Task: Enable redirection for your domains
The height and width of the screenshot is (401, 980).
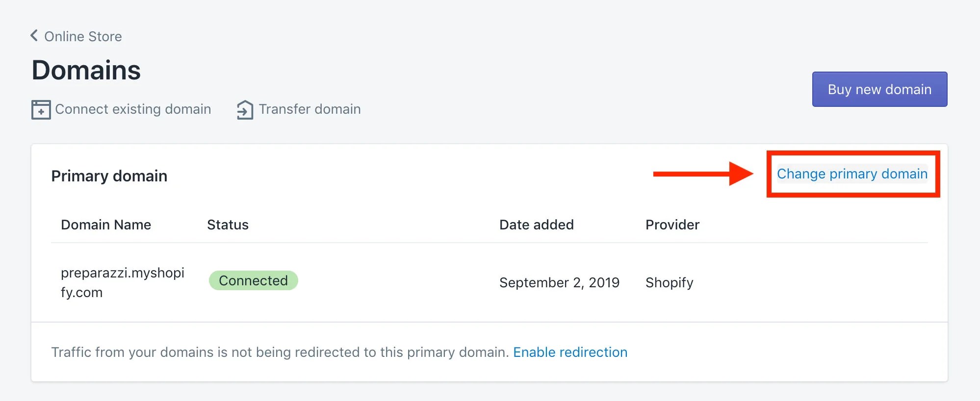Action: [x=570, y=352]
